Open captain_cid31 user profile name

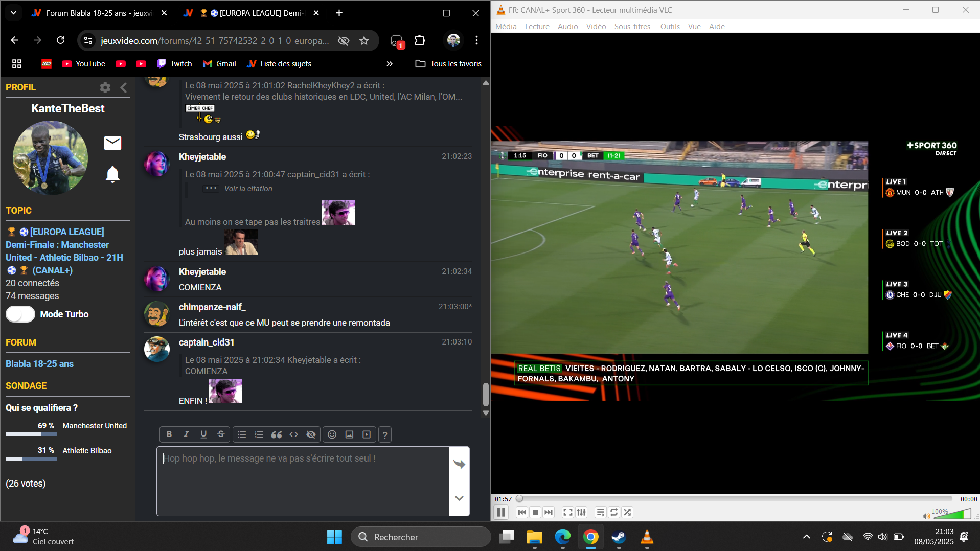tap(206, 342)
